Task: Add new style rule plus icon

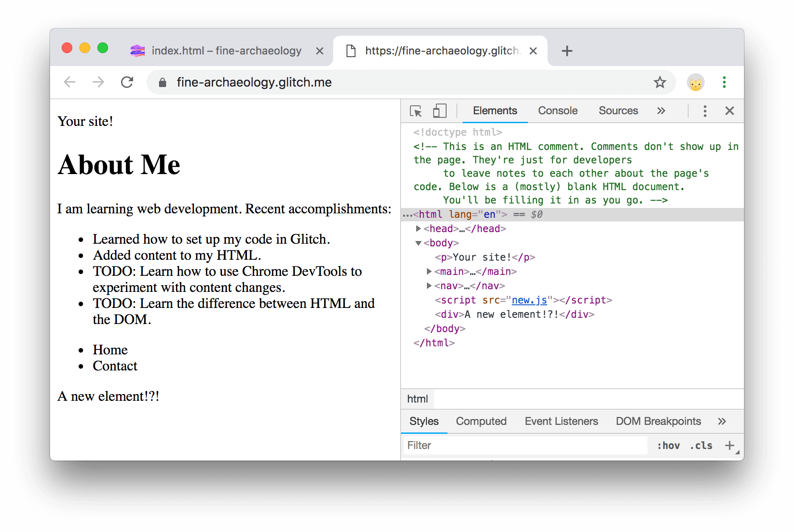Action: pyautogui.click(x=730, y=445)
